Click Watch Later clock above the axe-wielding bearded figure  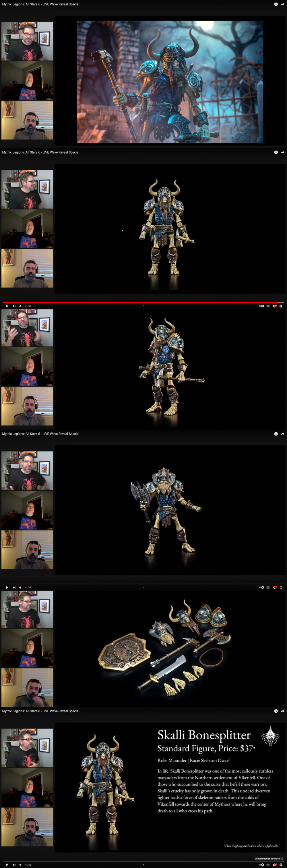[x=276, y=434]
